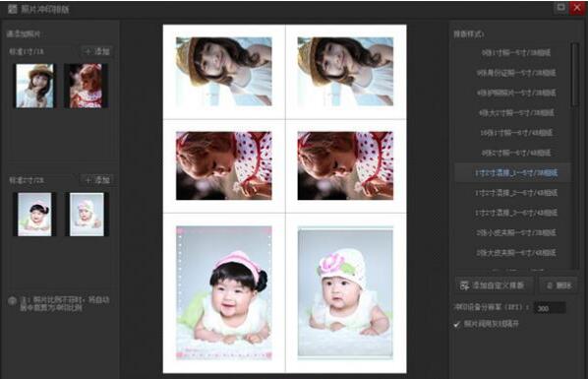The image size is (588, 379).
Task: Toggle the photo gap line checkbox
Action: coord(456,324)
